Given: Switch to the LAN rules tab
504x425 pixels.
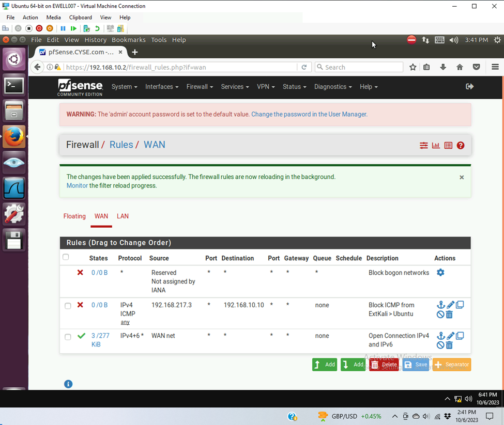Looking at the screenshot, I should point(123,216).
